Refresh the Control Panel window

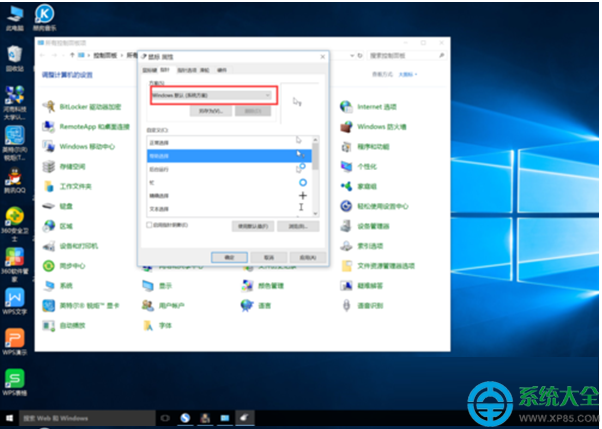pyautogui.click(x=360, y=56)
